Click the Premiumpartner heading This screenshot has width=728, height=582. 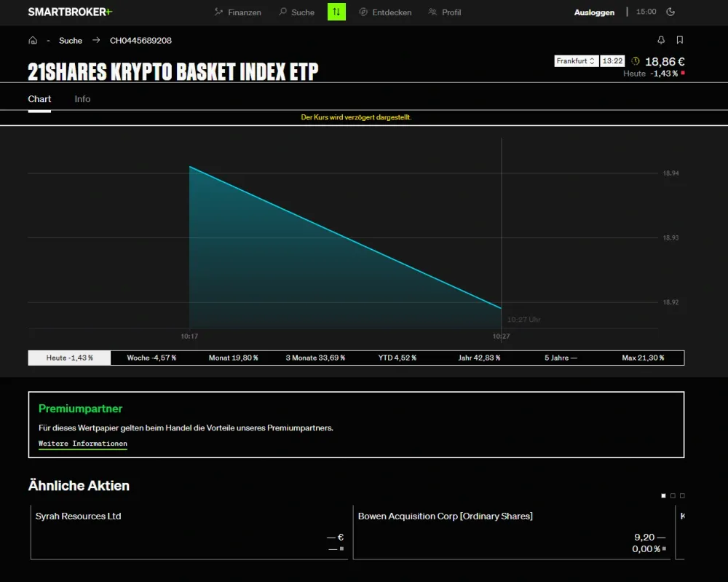80,409
